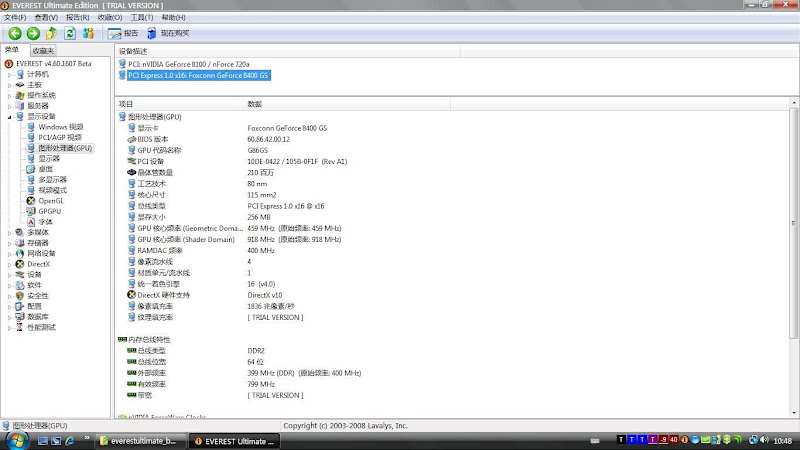Collapse the 显示设备 tree node arrow
Image resolution: width=800 pixels, height=450 pixels.
9,117
